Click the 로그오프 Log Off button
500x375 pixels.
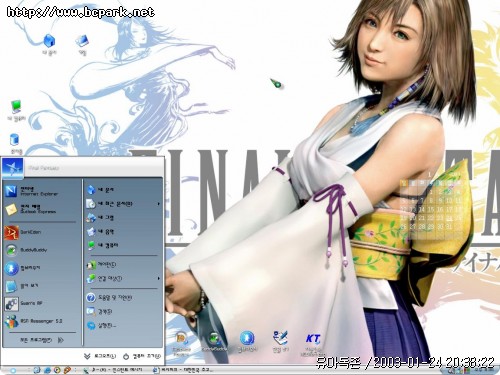click(100, 356)
